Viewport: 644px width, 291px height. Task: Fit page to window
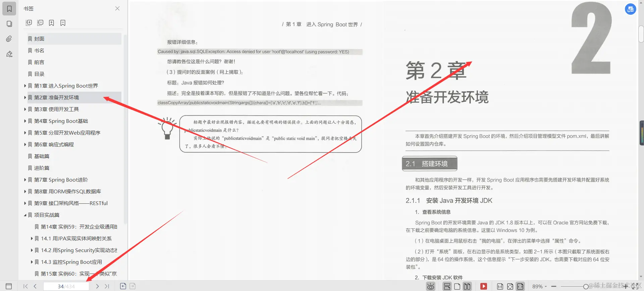click(510, 286)
